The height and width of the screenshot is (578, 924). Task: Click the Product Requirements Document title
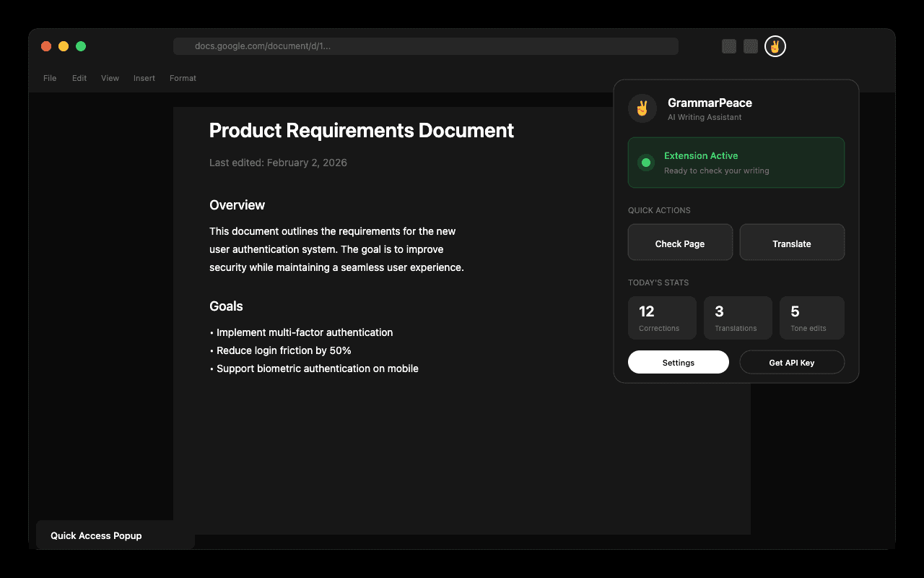point(361,131)
